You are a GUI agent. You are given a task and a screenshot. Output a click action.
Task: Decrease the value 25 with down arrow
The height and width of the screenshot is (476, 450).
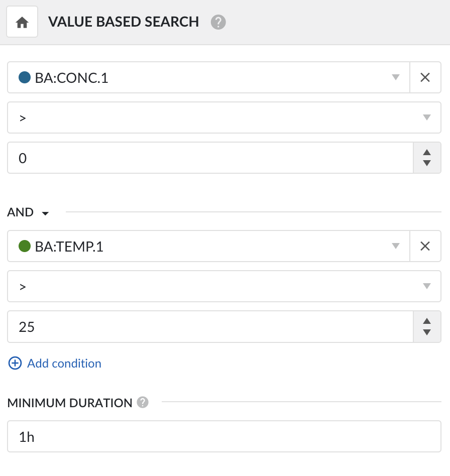tap(427, 332)
